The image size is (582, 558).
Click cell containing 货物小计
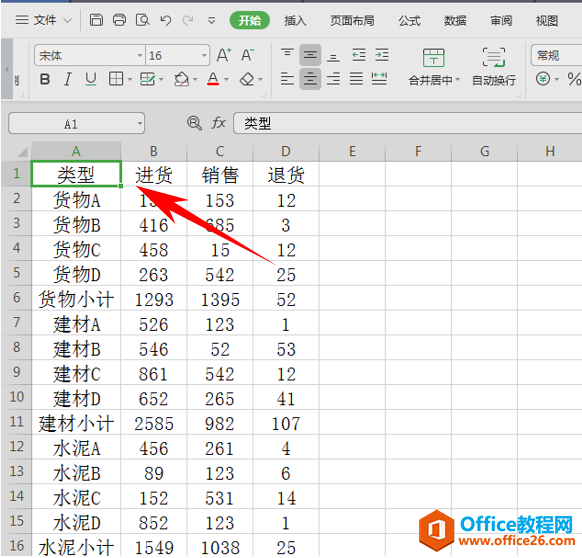(76, 299)
